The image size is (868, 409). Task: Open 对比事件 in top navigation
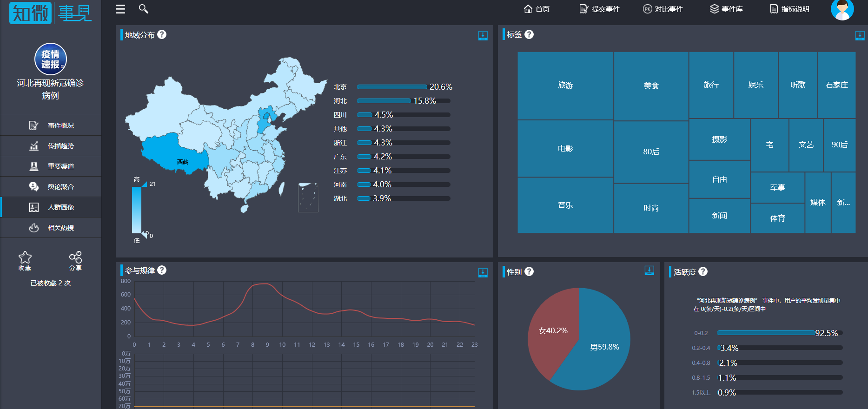click(x=663, y=9)
